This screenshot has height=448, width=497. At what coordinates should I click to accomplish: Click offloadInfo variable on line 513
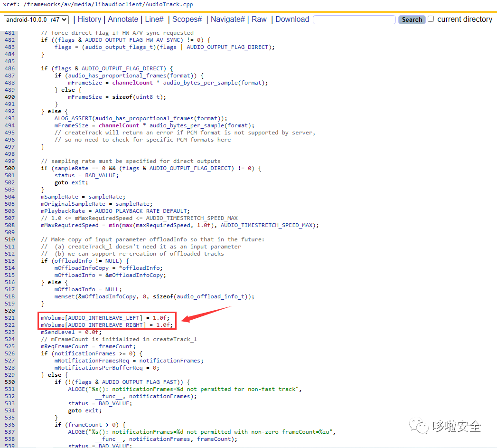pos(73,261)
